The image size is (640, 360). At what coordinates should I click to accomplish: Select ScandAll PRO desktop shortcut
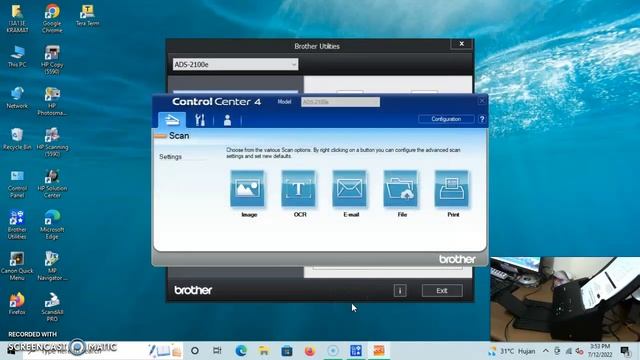coord(52,307)
